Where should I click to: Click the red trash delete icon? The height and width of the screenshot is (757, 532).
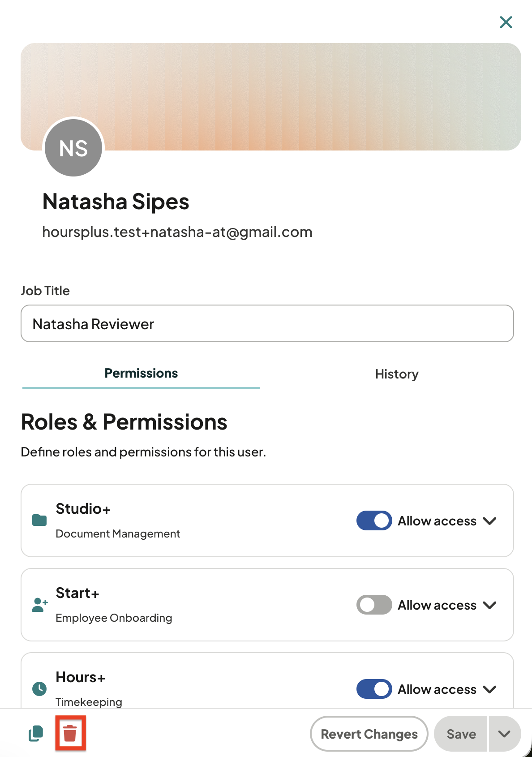[x=70, y=733]
